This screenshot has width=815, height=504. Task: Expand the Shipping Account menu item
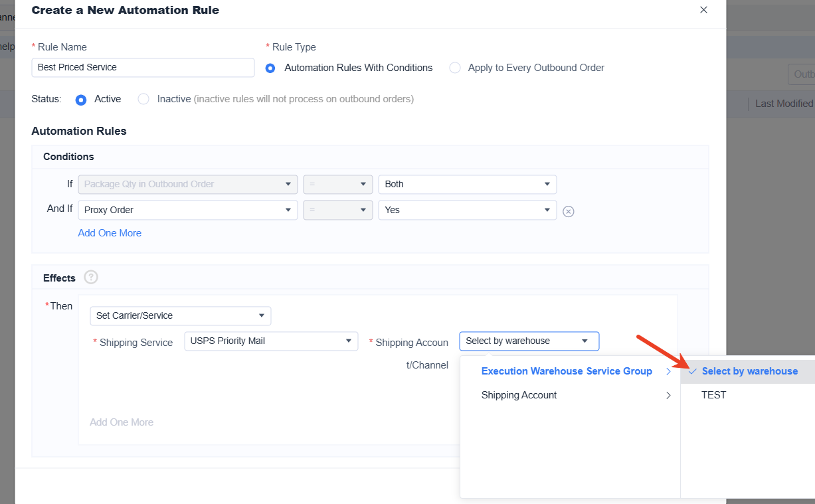coord(570,395)
